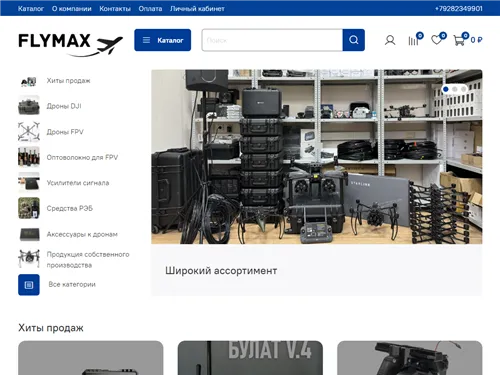Select the first active carousel dot
The width and height of the screenshot is (500, 375).
point(446,89)
